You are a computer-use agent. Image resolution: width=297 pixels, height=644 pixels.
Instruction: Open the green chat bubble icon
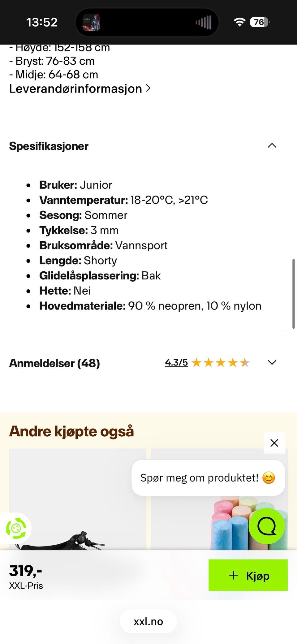pos(267,526)
